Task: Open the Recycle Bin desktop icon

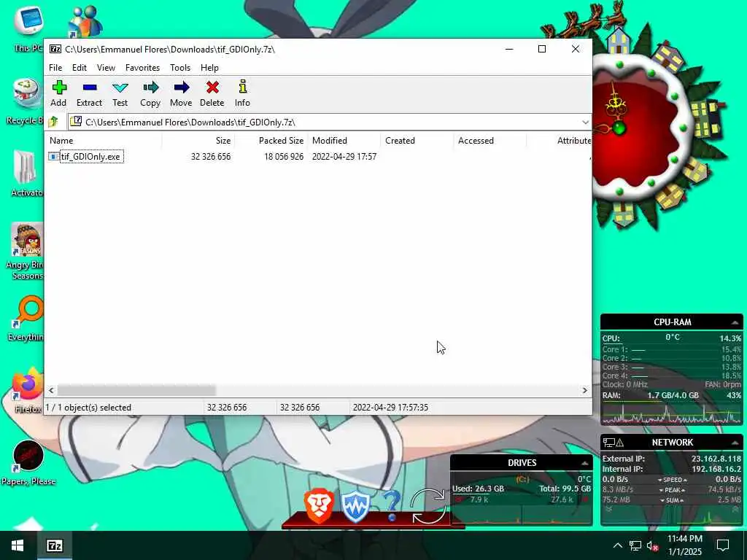Action: click(26, 100)
